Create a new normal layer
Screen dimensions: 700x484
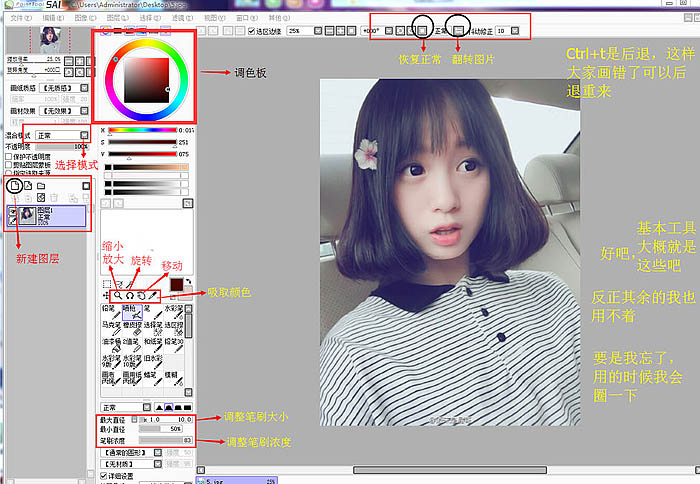tap(15, 185)
